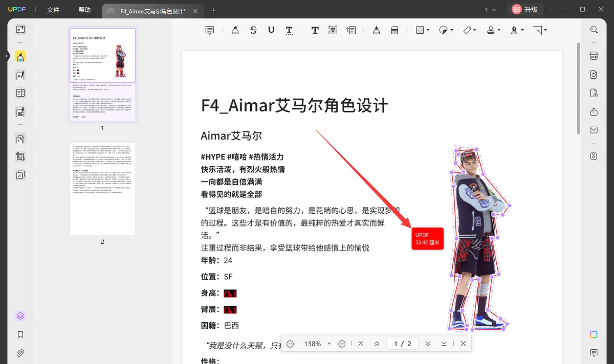
Task: Add a sticky note comment
Action: click(210, 31)
